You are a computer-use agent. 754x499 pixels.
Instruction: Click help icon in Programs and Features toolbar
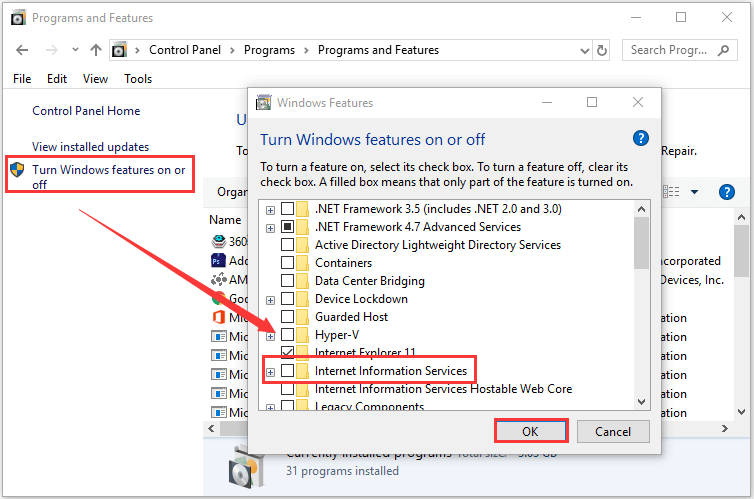click(x=727, y=192)
